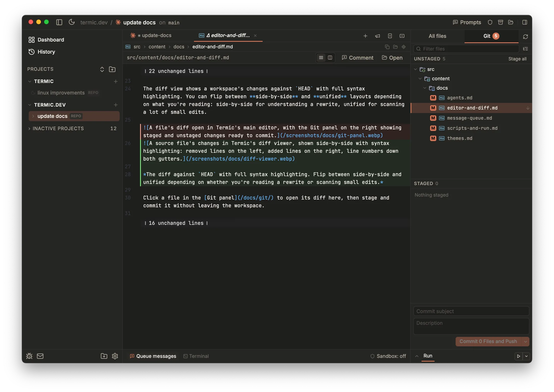Collapse the content folder
The height and width of the screenshot is (392, 554).
click(420, 79)
